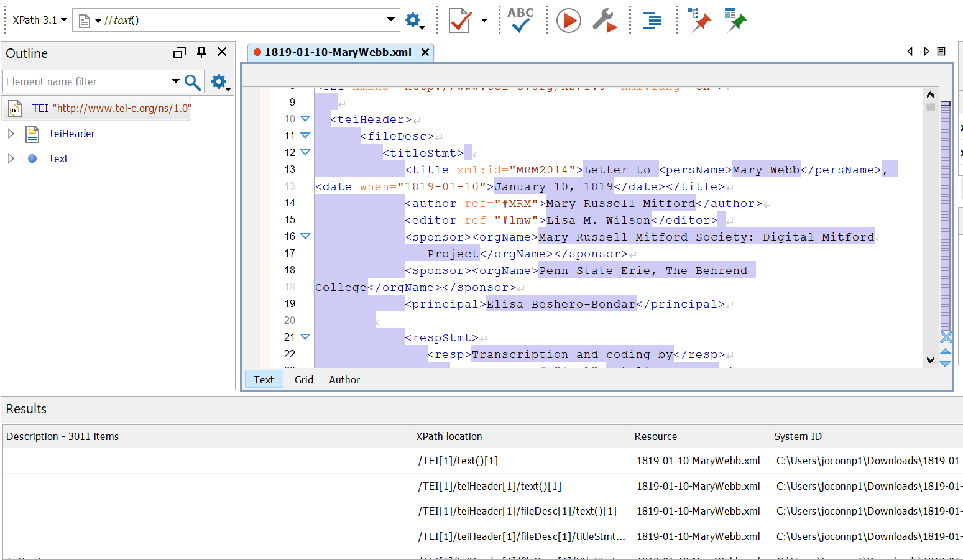
Task: Click the Format and Indent icon
Action: point(652,21)
